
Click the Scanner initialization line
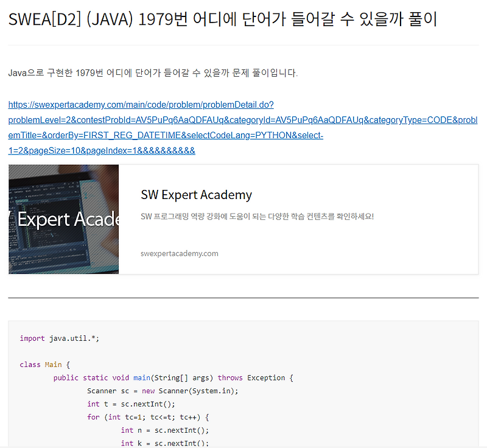tap(164, 390)
